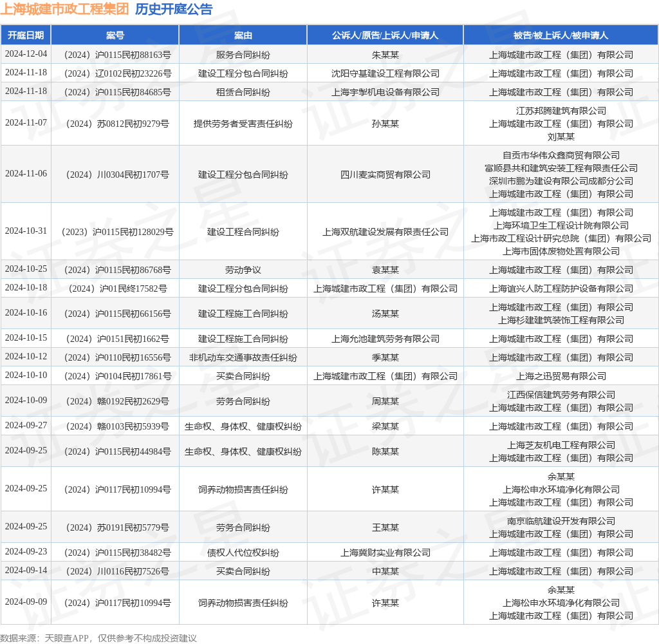
Task: Click 债权人代位权纠纷 cause cell
Action: pyautogui.click(x=243, y=553)
